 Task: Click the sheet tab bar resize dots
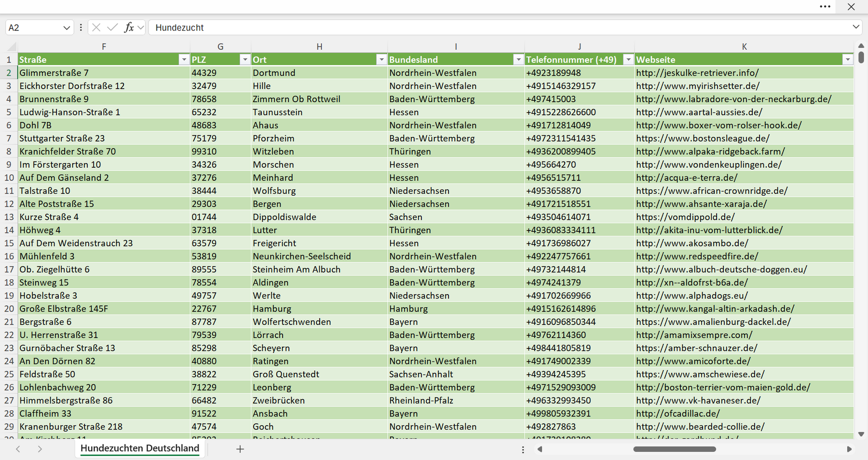click(523, 449)
